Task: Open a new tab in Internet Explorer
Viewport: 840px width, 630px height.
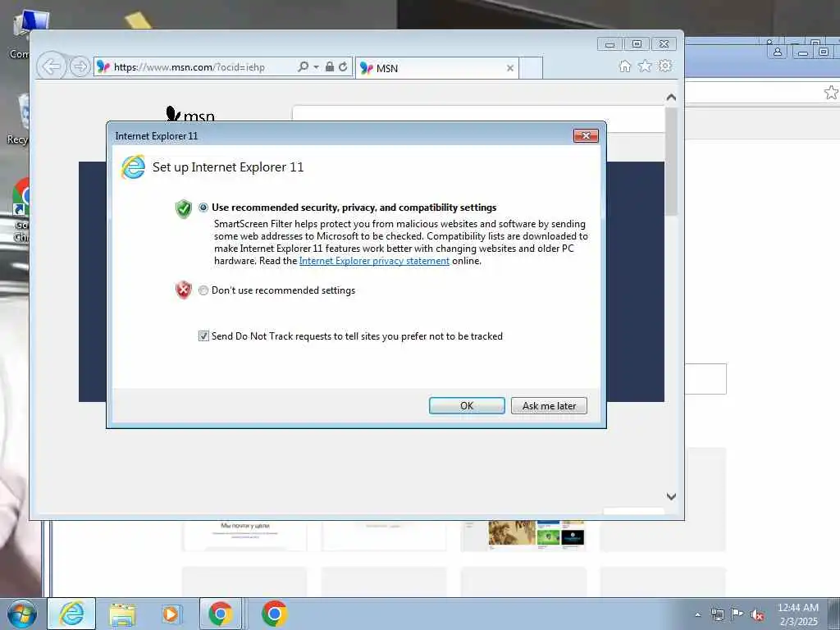Action: 532,68
